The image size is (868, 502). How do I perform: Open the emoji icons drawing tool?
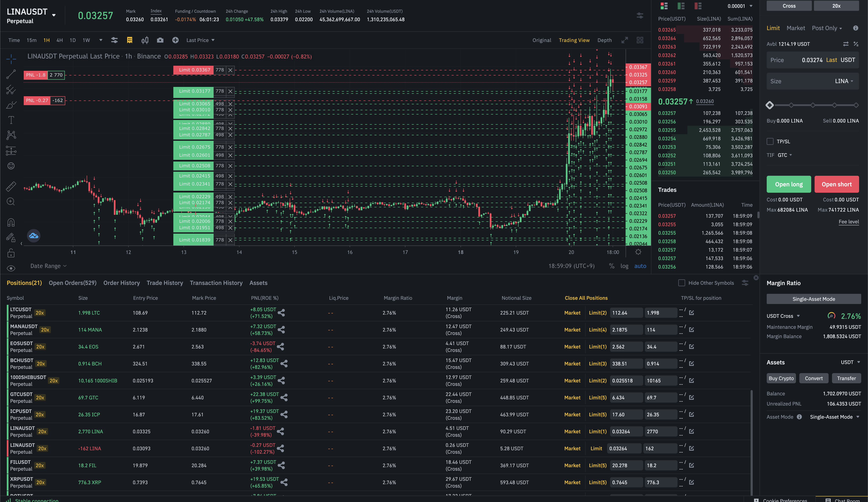[11, 166]
